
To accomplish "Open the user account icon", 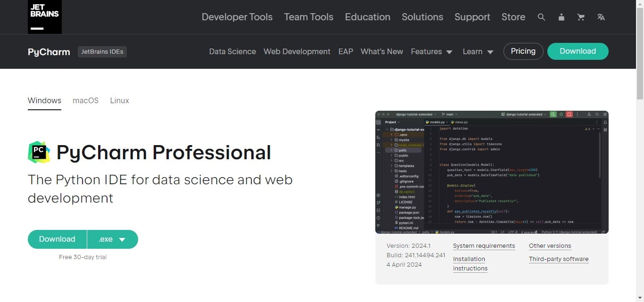I will pos(561,17).
